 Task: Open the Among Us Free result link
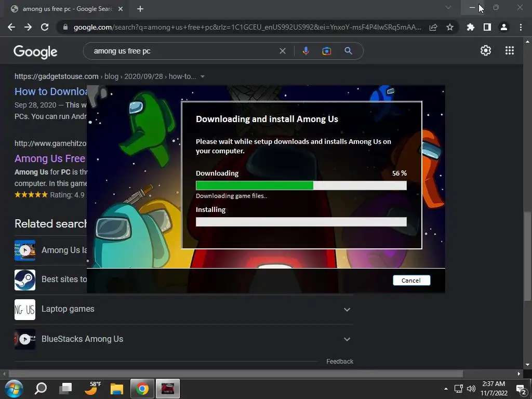click(50, 158)
